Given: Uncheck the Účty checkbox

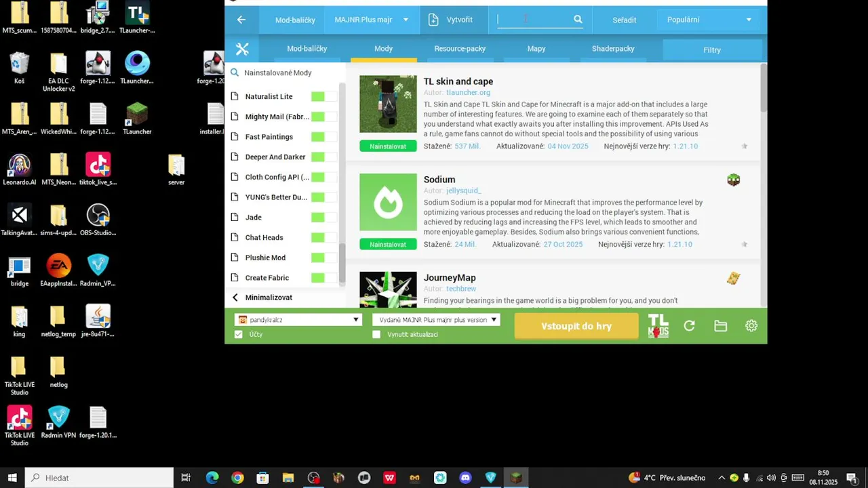Looking at the screenshot, I should (x=238, y=334).
